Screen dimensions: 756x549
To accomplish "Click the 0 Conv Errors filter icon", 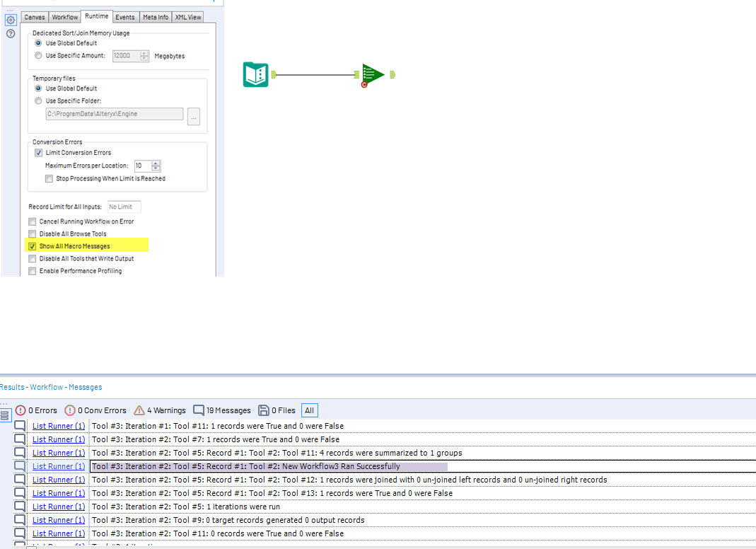I will coord(70,410).
